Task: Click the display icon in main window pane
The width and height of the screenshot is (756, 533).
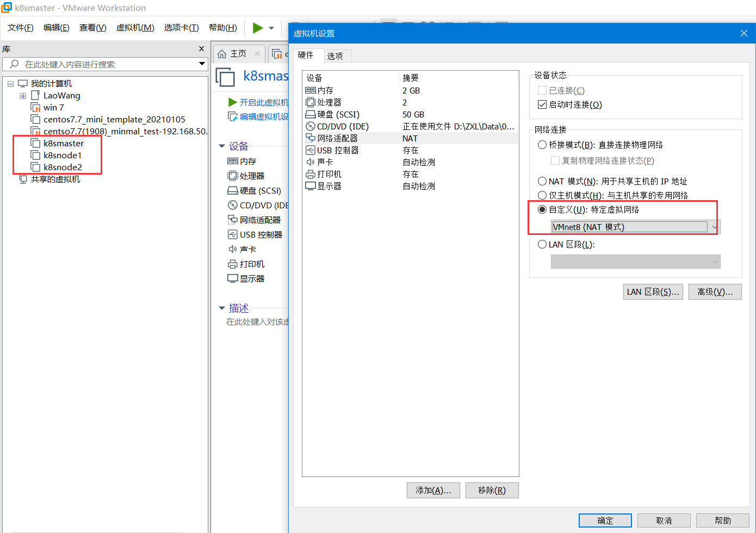Action: click(233, 278)
